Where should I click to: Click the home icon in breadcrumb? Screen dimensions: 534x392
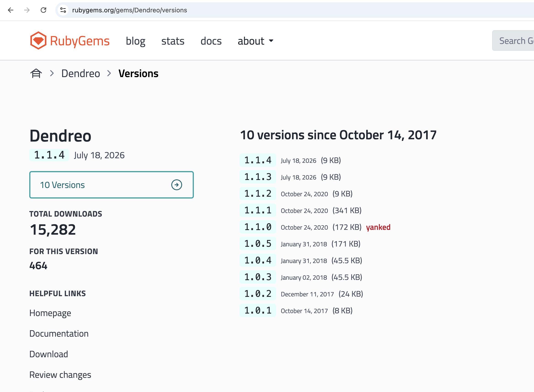(x=36, y=73)
